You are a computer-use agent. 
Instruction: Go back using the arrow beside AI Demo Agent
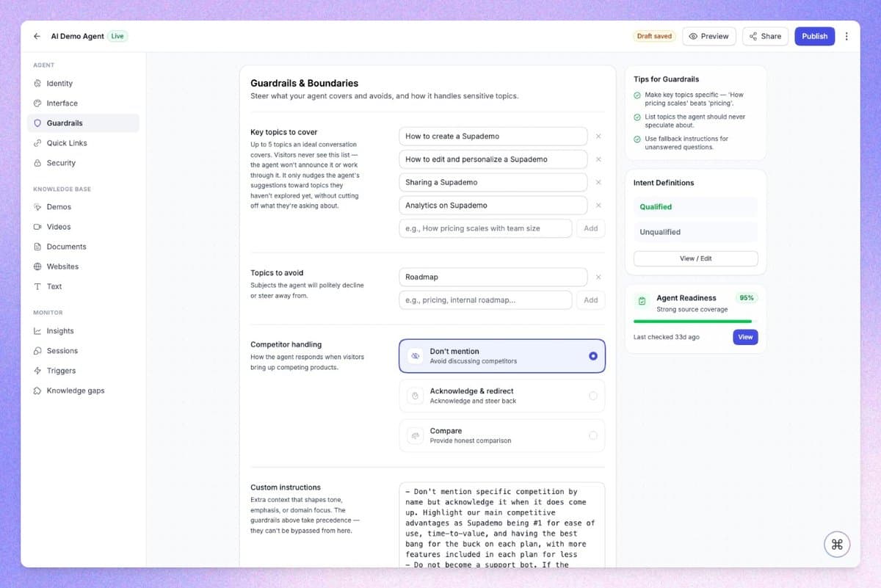click(x=37, y=36)
